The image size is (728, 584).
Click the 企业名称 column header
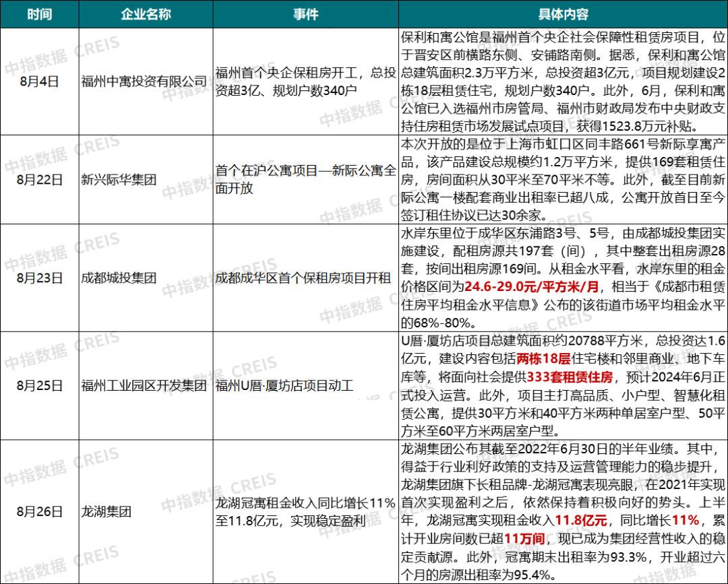pyautogui.click(x=146, y=14)
